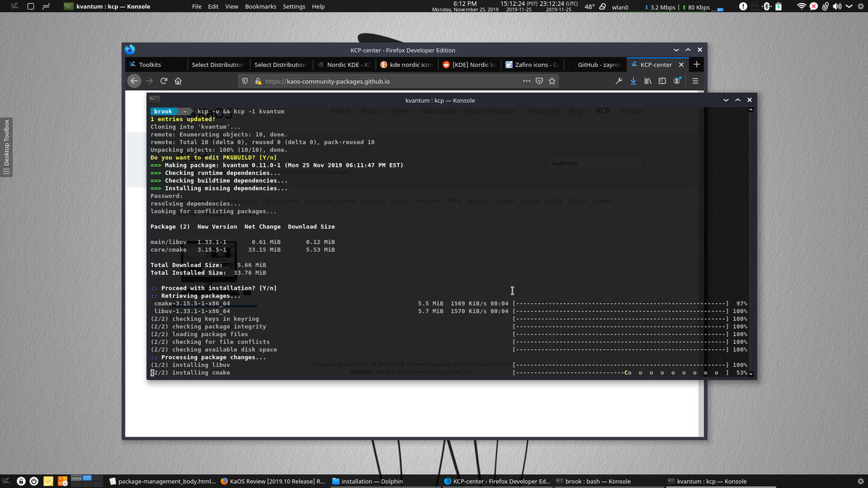The width and height of the screenshot is (868, 488).
Task: Click cmake install progress bar at 53%
Action: tap(621, 372)
